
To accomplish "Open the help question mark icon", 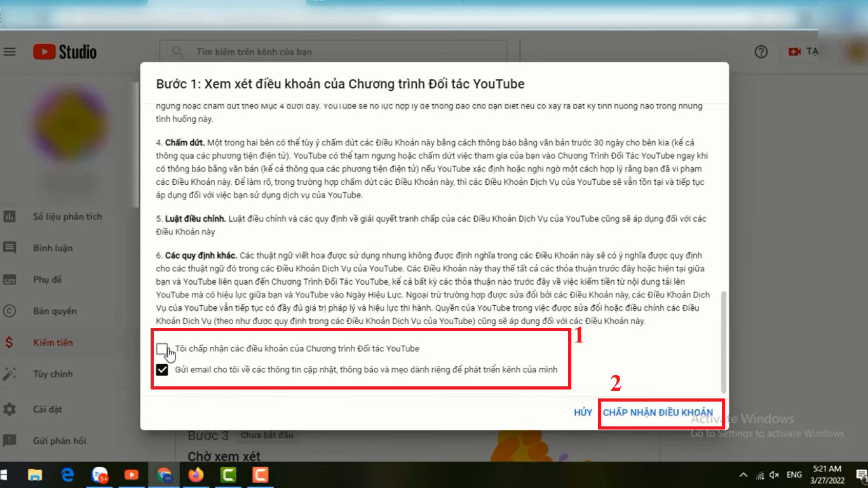I will [x=761, y=52].
